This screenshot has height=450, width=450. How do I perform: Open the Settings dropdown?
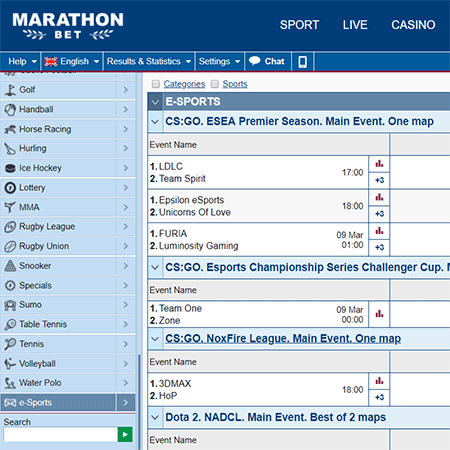219,61
